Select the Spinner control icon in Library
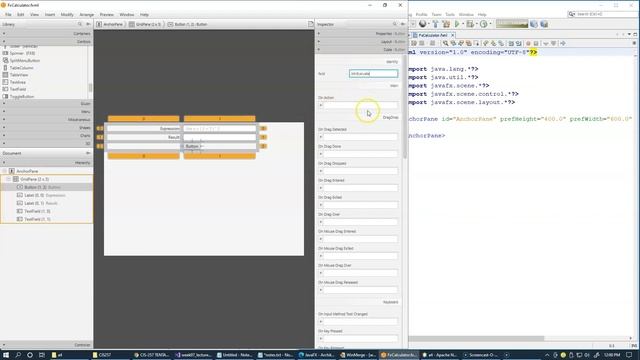 (x=5, y=53)
